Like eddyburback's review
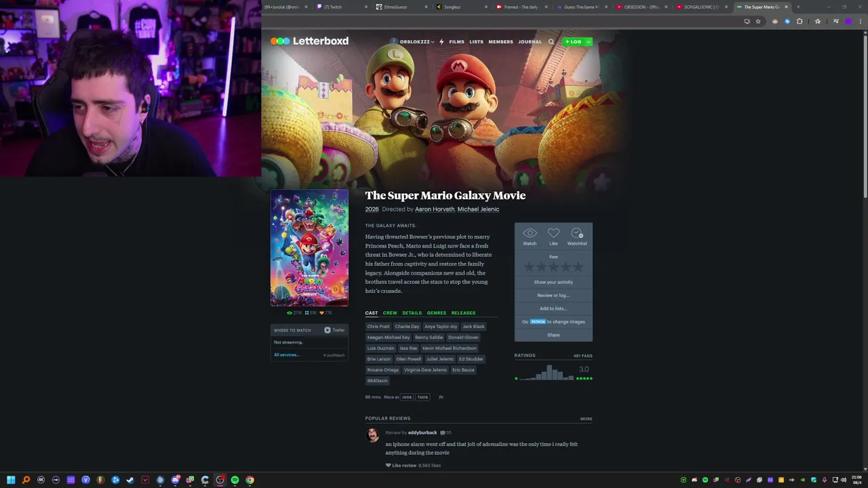Image resolution: width=868 pixels, height=488 pixels. coord(401,466)
